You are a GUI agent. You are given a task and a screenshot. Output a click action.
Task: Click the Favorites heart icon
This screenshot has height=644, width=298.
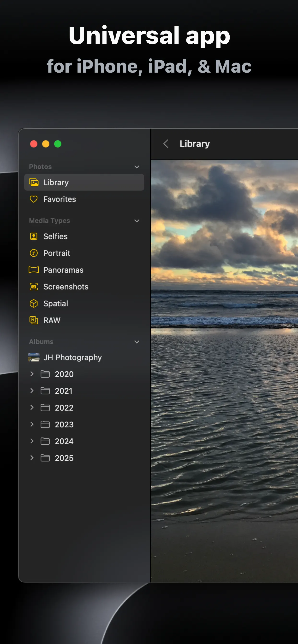[34, 199]
